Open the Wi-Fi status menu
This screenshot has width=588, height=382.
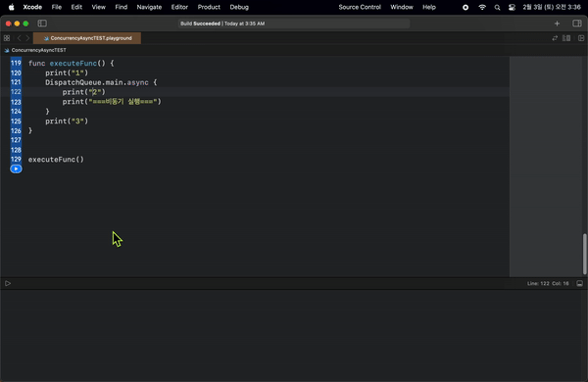point(482,7)
